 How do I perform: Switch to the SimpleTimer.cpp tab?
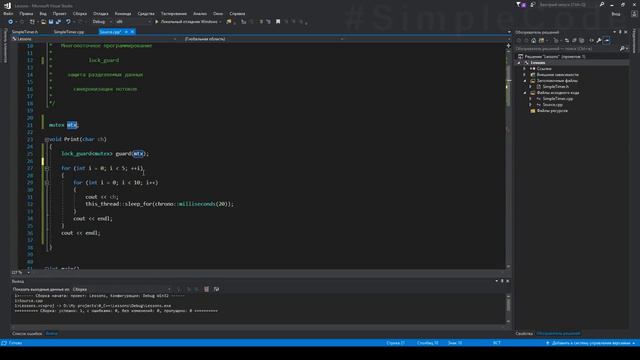69,32
